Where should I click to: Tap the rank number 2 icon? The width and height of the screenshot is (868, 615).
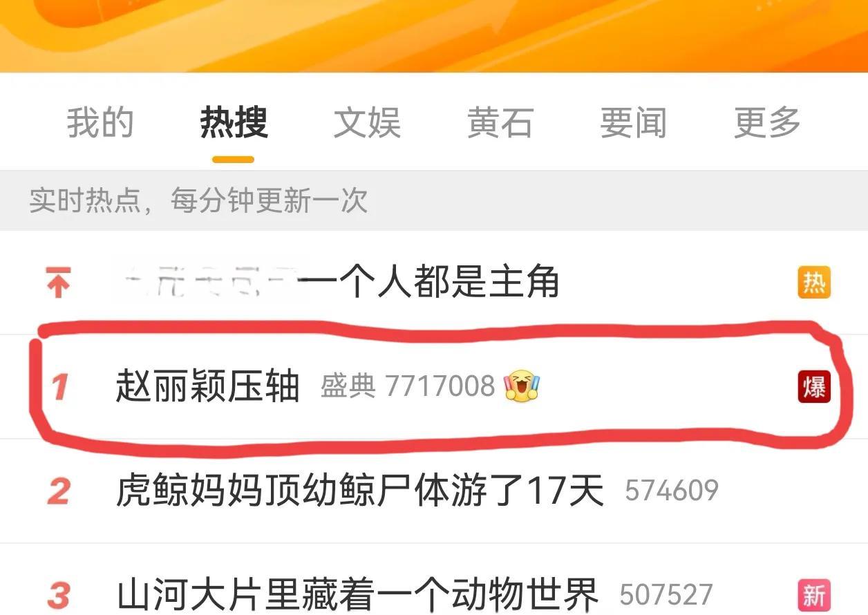59,491
